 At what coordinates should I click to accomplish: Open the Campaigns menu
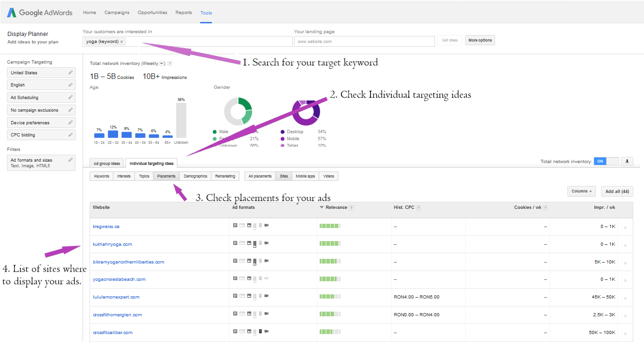tap(117, 13)
